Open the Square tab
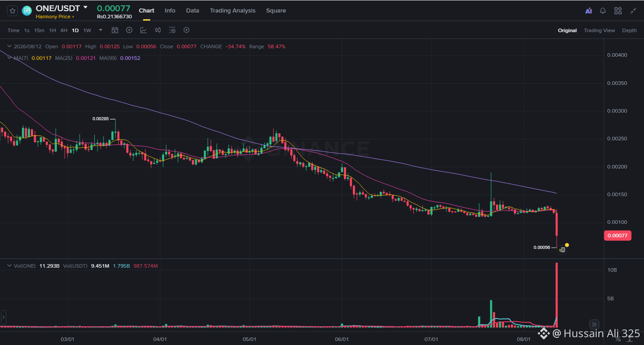The height and width of the screenshot is (345, 644). click(276, 11)
